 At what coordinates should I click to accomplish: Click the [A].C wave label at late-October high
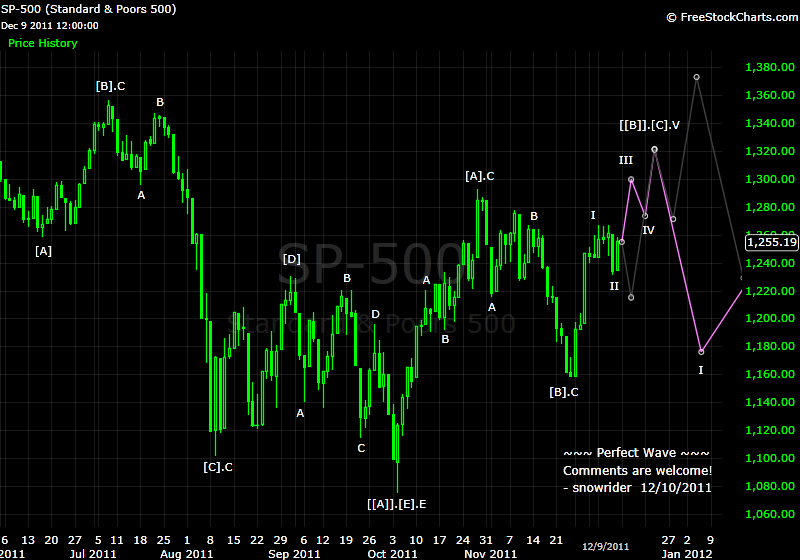click(480, 176)
